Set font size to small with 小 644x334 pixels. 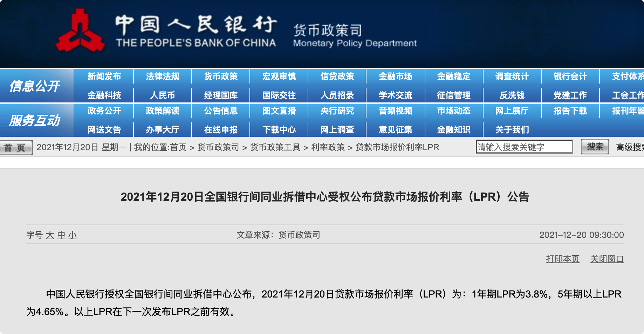click(73, 235)
